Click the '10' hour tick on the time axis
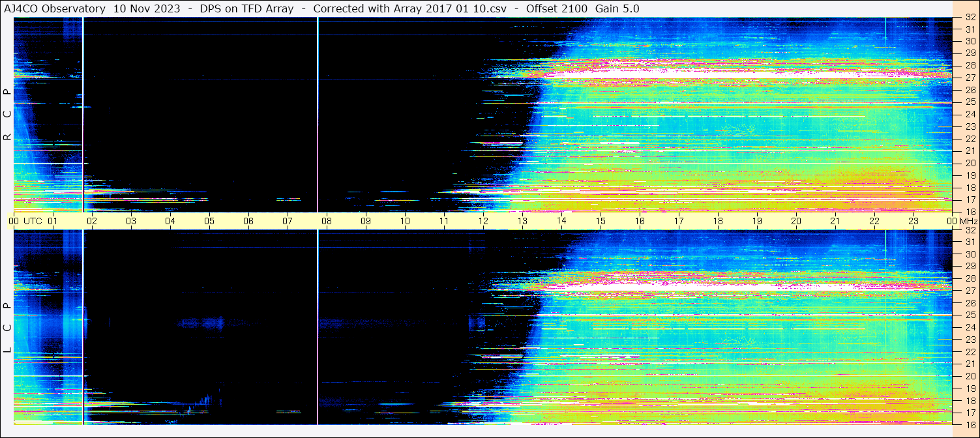The image size is (980, 438). click(x=405, y=221)
